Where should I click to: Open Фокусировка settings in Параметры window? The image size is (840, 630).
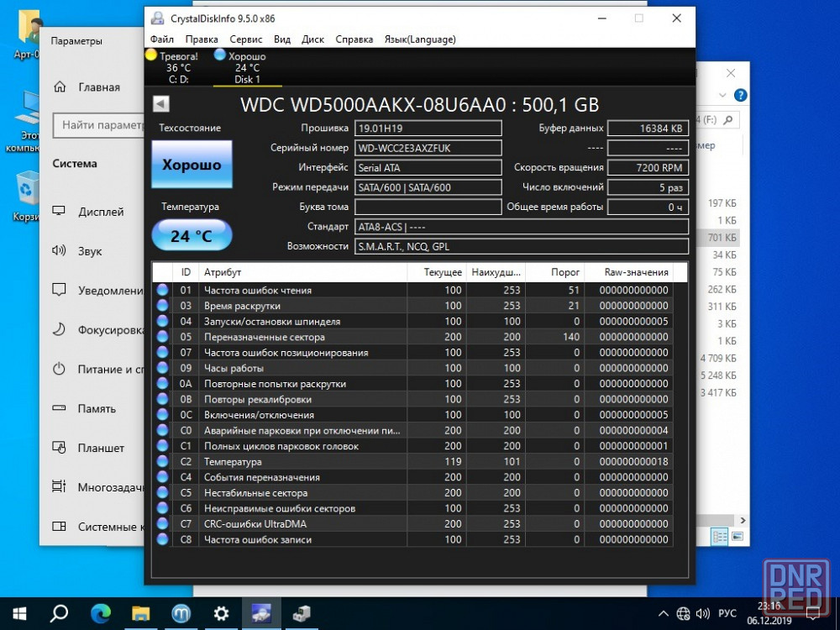(92, 329)
